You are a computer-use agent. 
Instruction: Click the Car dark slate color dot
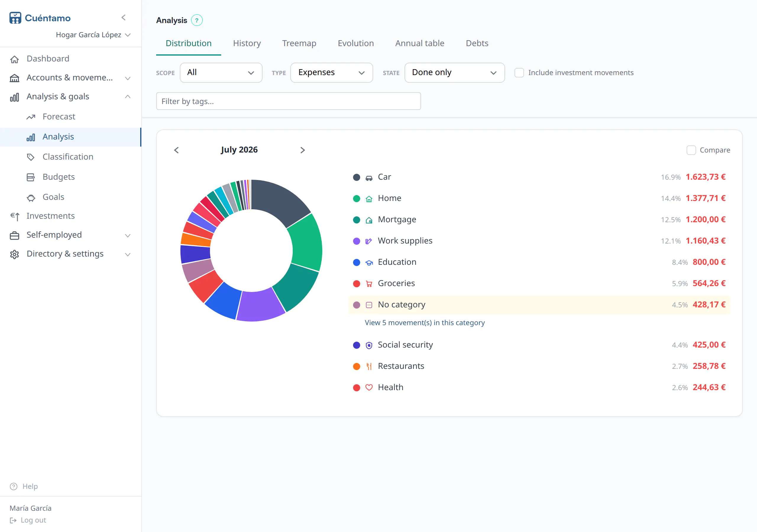coord(356,177)
